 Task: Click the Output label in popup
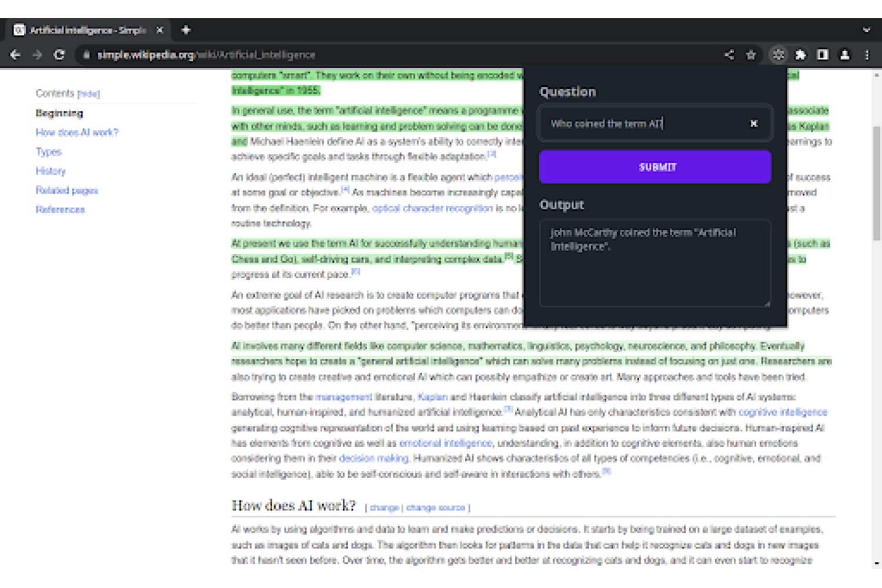pos(562,205)
